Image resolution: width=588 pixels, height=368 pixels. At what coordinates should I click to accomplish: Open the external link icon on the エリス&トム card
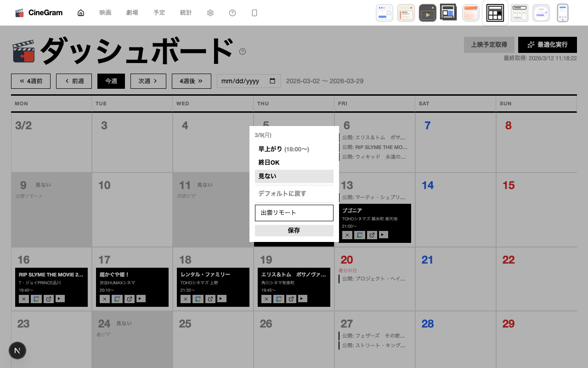(291, 299)
